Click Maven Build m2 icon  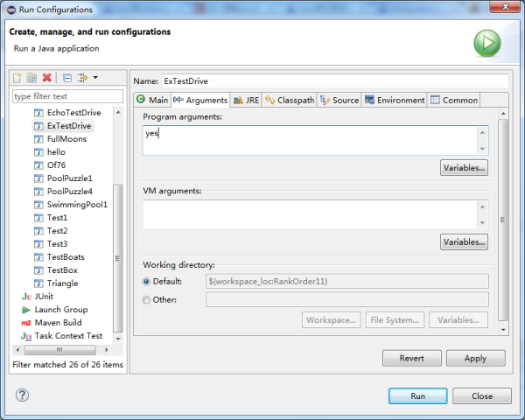pos(26,323)
